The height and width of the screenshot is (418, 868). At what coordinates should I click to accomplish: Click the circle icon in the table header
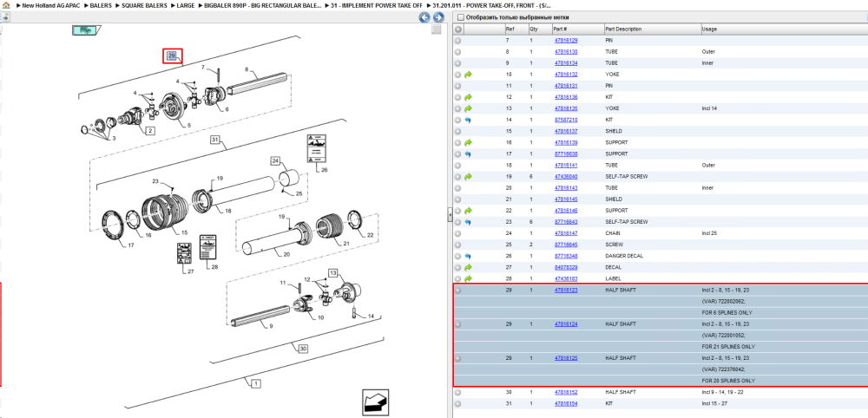(x=457, y=29)
